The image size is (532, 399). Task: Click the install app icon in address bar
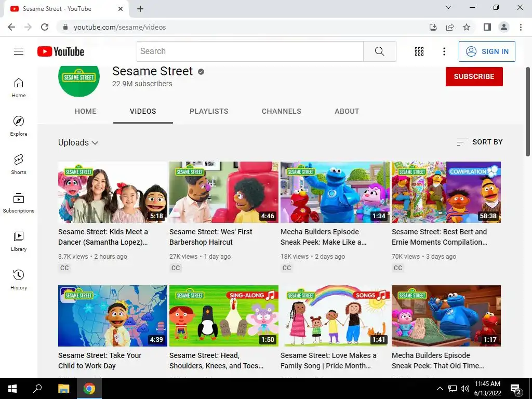point(433,27)
